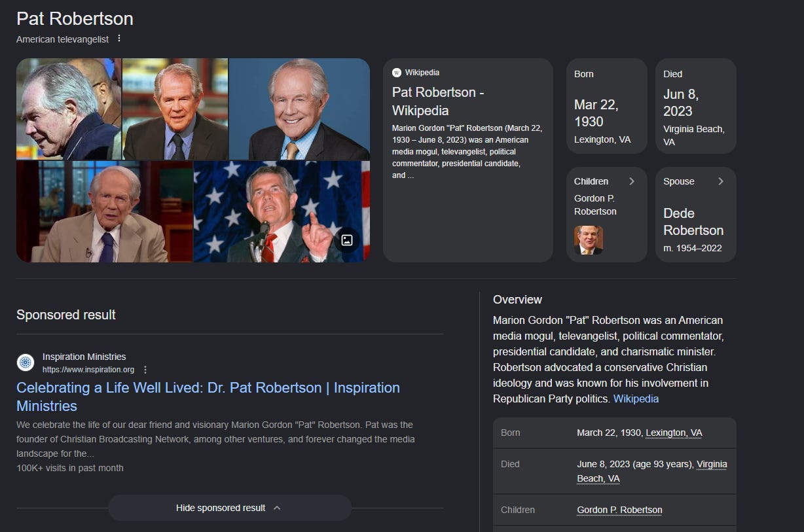Click the m. 1954–2022 marriage dates

(x=693, y=248)
